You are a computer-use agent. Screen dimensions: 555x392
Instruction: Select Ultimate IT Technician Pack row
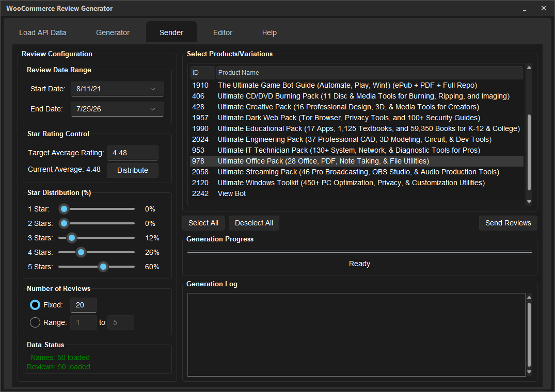(357, 150)
